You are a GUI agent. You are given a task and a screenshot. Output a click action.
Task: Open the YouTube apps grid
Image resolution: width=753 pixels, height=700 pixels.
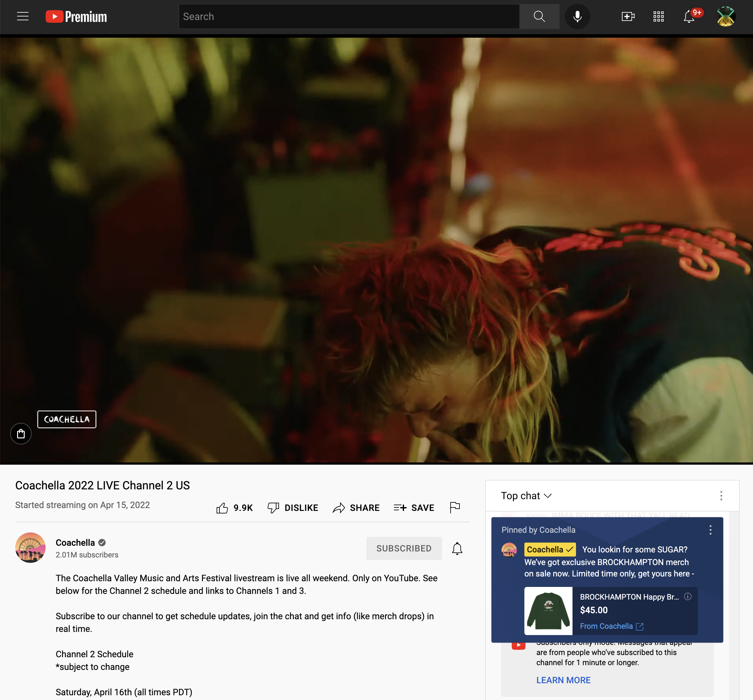658,16
